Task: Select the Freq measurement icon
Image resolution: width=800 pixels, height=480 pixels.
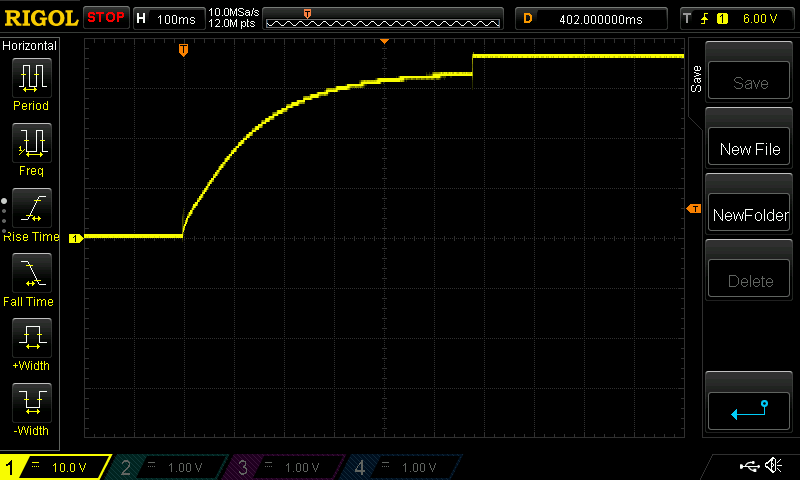Action: [x=32, y=143]
